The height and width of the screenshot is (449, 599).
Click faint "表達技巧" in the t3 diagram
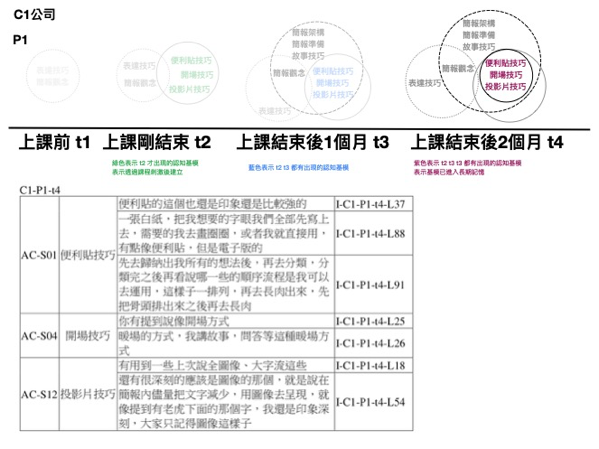274,111
